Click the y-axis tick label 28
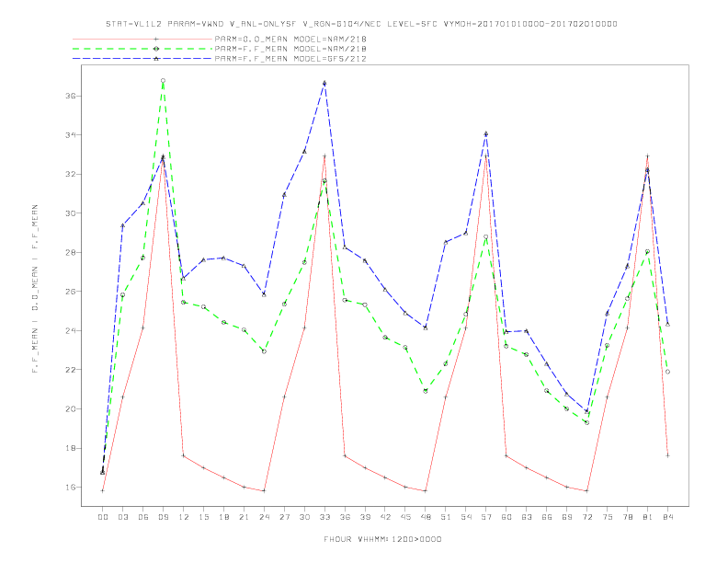Screen dimensions: 728x563 [x=70, y=253]
